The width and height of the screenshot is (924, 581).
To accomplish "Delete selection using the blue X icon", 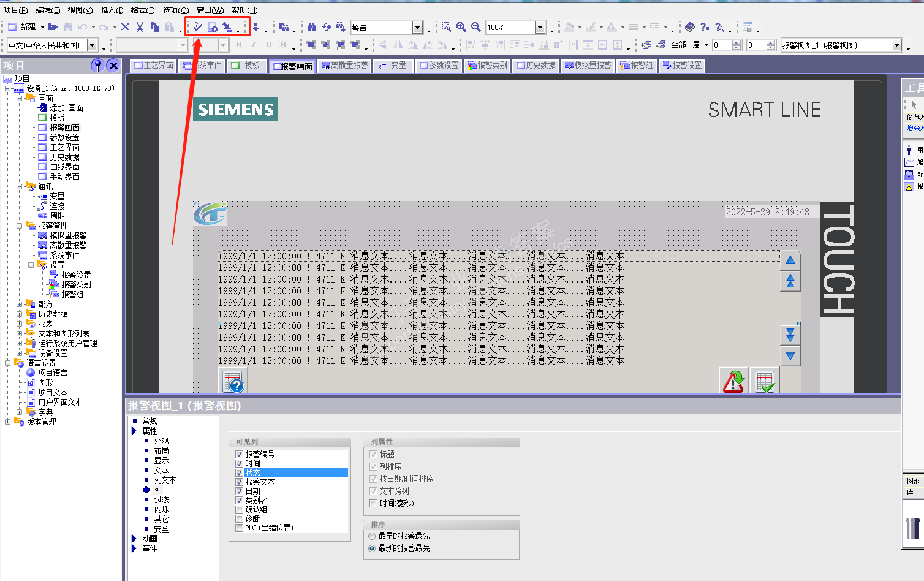I will click(125, 27).
